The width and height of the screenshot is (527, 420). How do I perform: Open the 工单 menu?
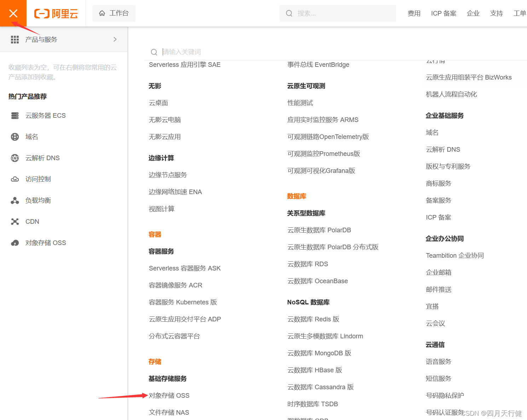520,13
